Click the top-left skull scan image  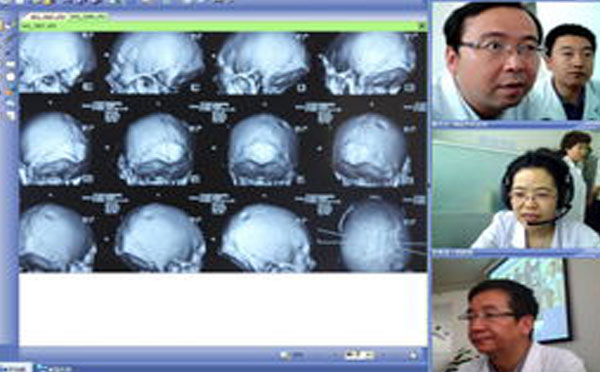pyautogui.click(x=54, y=63)
